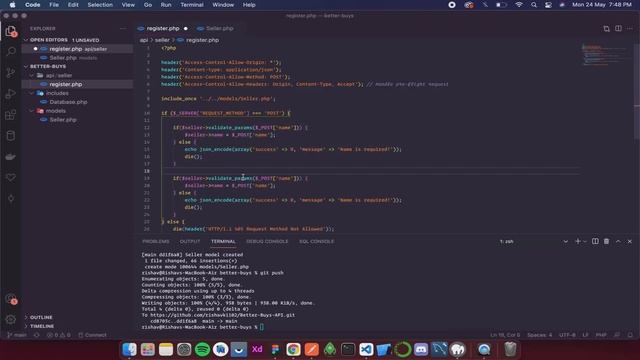
Task: Open Google Chrome from the Dock
Action: 293,349
